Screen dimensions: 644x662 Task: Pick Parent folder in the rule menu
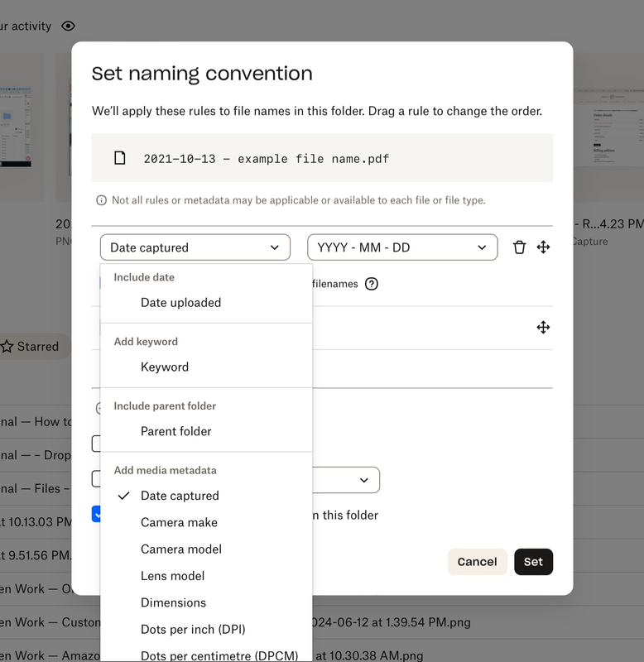tap(175, 431)
